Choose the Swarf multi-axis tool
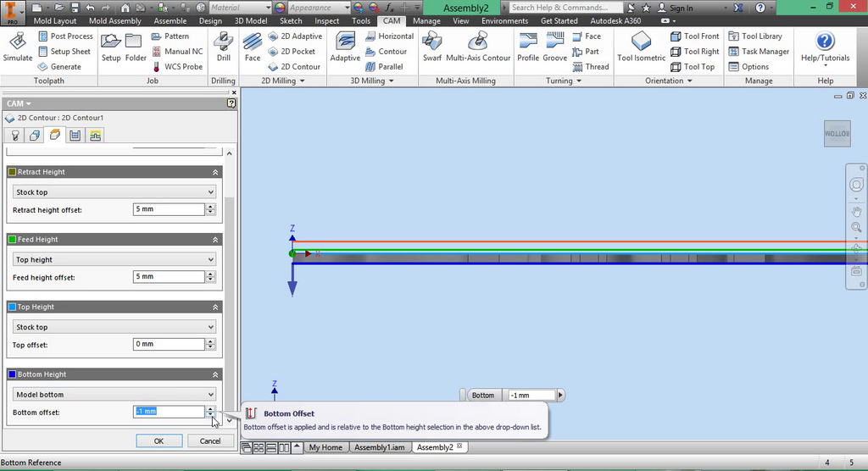The image size is (868, 471). point(431,47)
